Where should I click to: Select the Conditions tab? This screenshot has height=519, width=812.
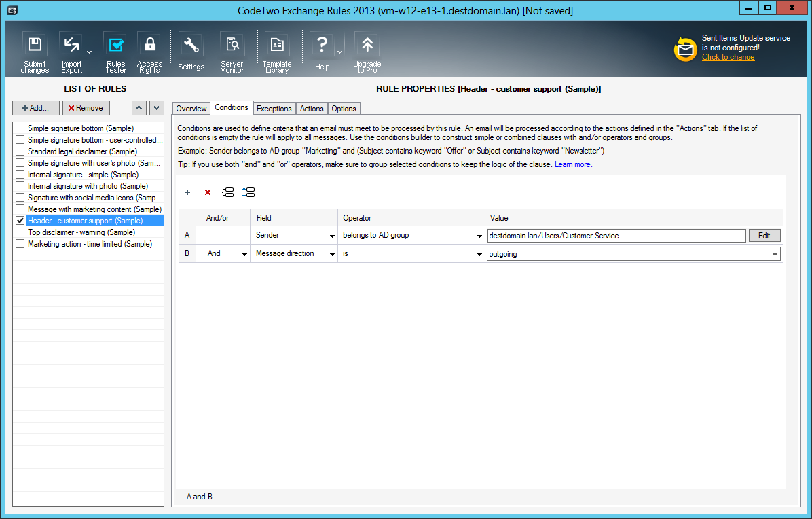(232, 107)
